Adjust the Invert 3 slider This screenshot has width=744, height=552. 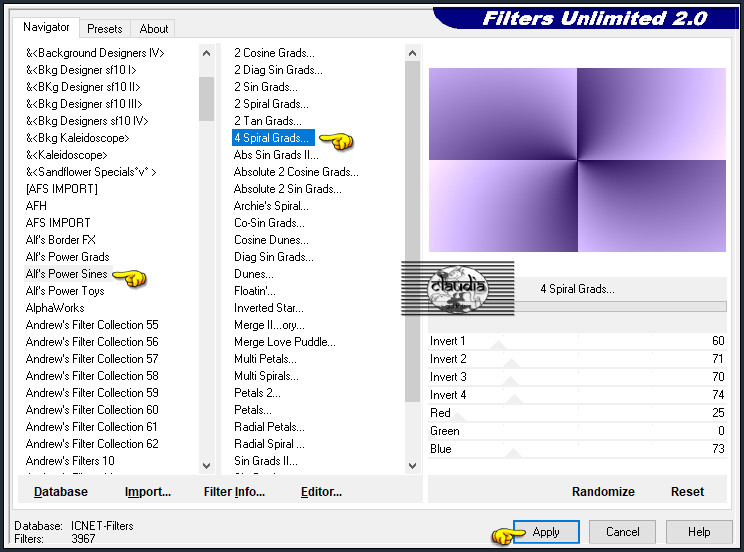coord(577,377)
